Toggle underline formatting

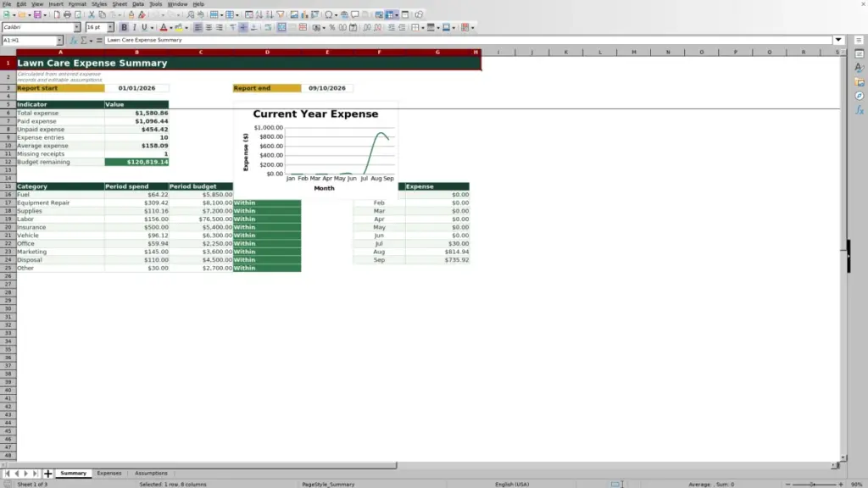pos(144,27)
